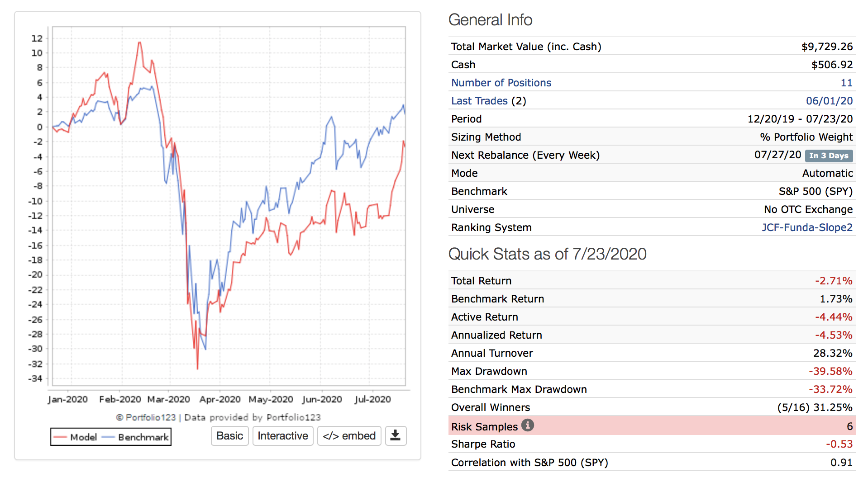Switch chart to Basic view

coord(229,436)
